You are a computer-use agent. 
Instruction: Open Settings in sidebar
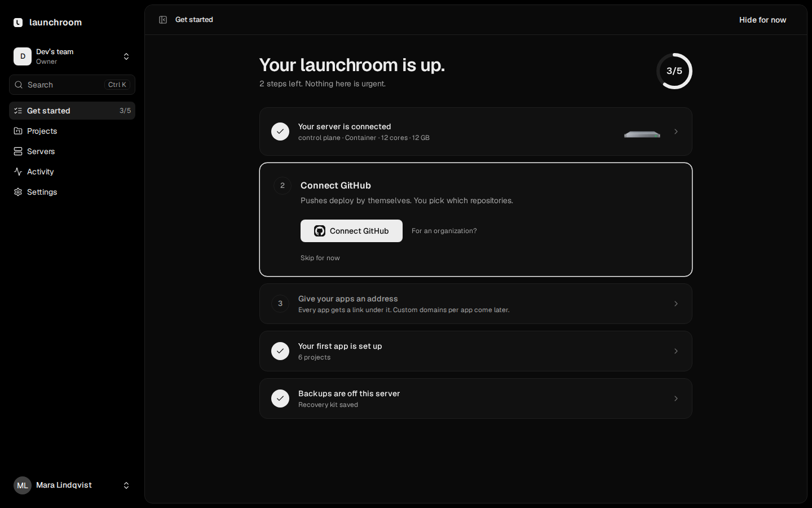72,192
